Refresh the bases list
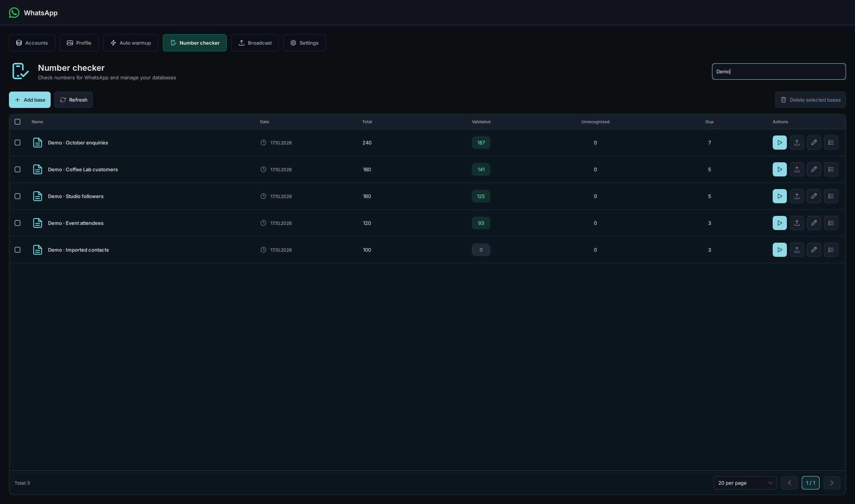The width and height of the screenshot is (855, 504). (x=73, y=100)
